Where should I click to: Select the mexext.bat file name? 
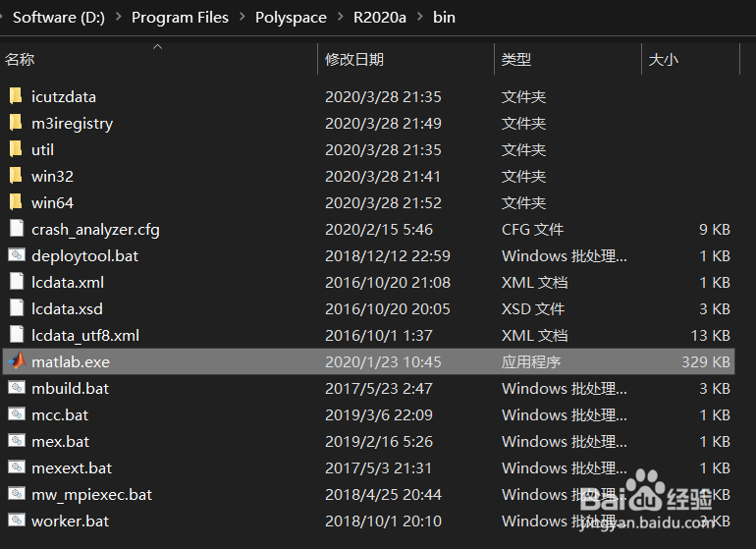(72, 467)
